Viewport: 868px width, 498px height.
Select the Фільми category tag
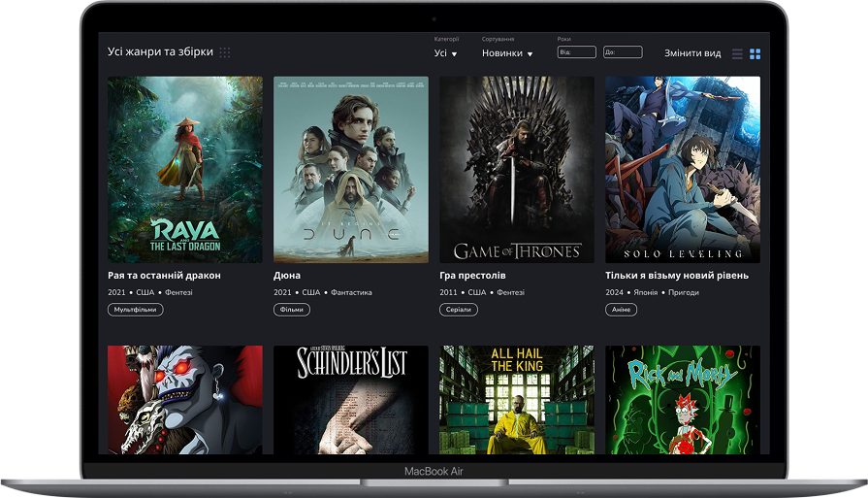coord(292,310)
